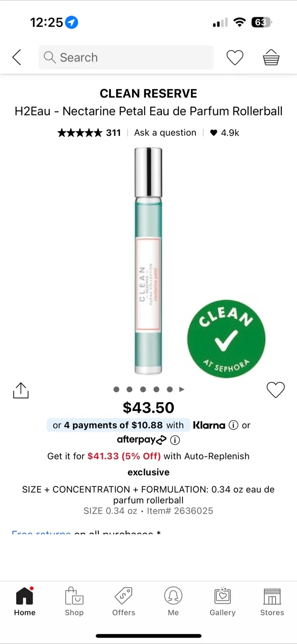Add product to Loves with heart outline
Viewport: 297px width, 644px height.
click(276, 390)
